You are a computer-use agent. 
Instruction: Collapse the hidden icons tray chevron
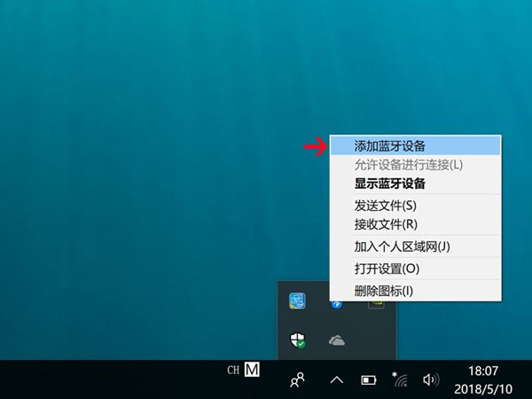point(336,379)
